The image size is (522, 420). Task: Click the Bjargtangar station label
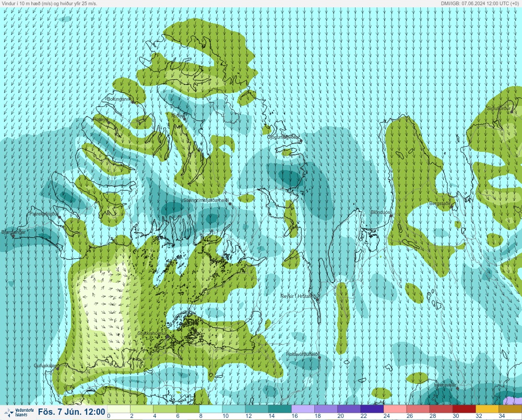coord(14,232)
